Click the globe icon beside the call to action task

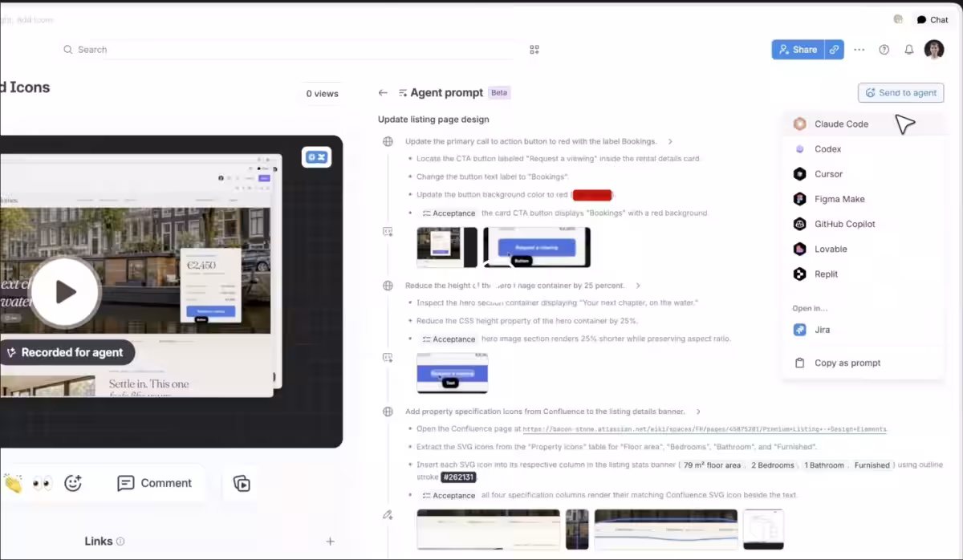(388, 141)
